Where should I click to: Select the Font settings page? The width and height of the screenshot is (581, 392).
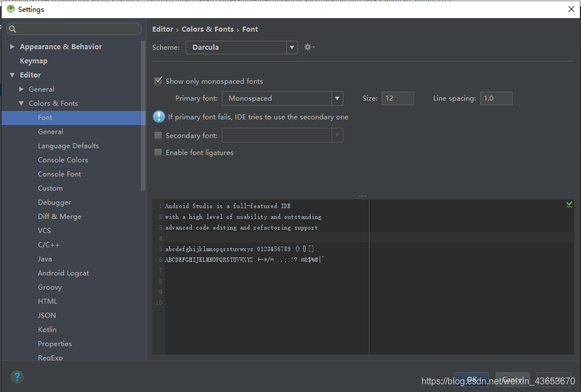click(74, 118)
